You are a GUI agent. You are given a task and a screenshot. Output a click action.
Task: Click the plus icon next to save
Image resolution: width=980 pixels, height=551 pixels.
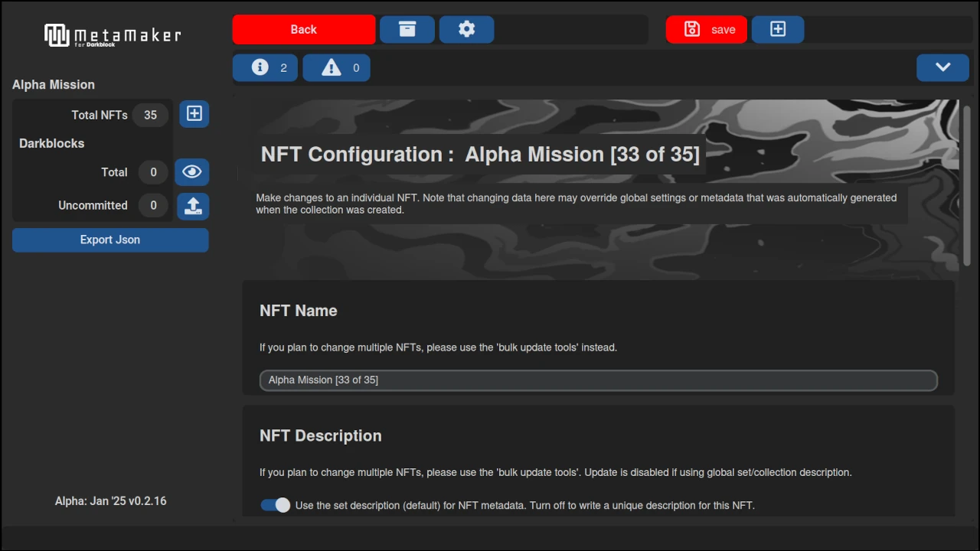(x=778, y=29)
